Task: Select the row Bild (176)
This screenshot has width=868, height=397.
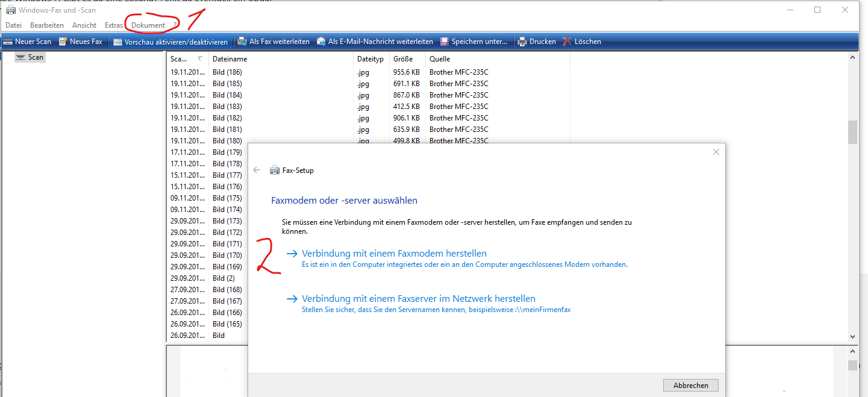Action: pos(207,187)
